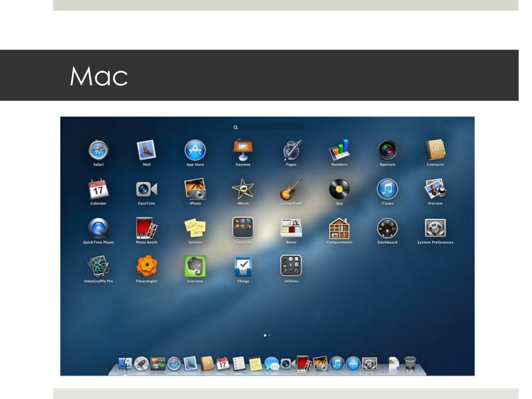The image size is (532, 399).
Task: Open Messages in the Dock
Action: [x=271, y=364]
